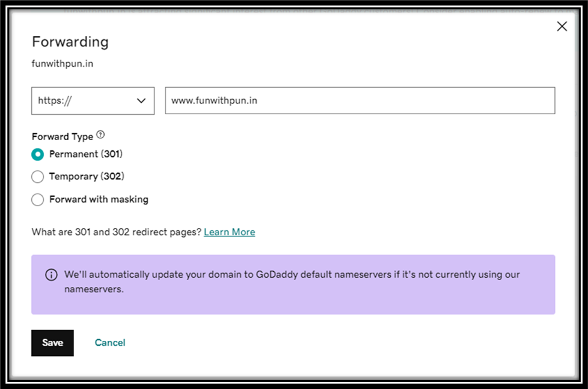588x389 pixels.
Task: Click the info icon in the purple notice
Action: click(x=52, y=275)
